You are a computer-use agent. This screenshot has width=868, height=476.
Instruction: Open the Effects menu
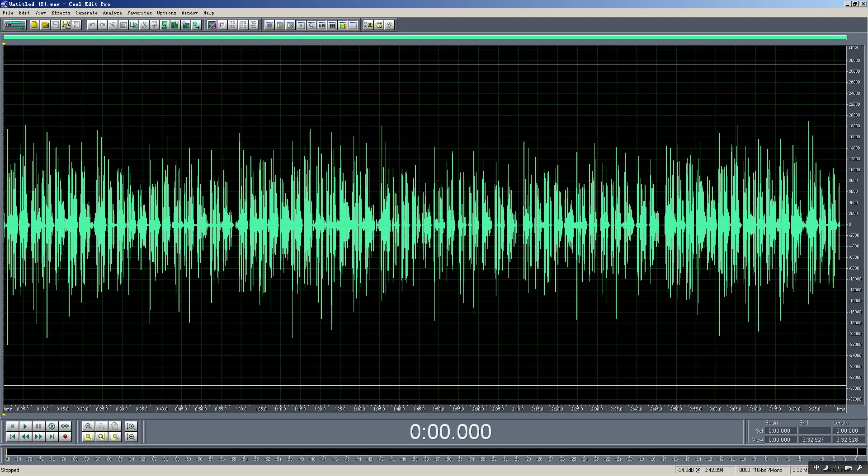(x=61, y=13)
